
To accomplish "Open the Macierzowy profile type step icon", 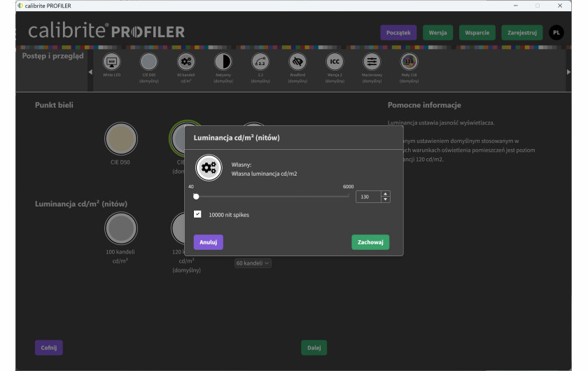I will tap(372, 62).
